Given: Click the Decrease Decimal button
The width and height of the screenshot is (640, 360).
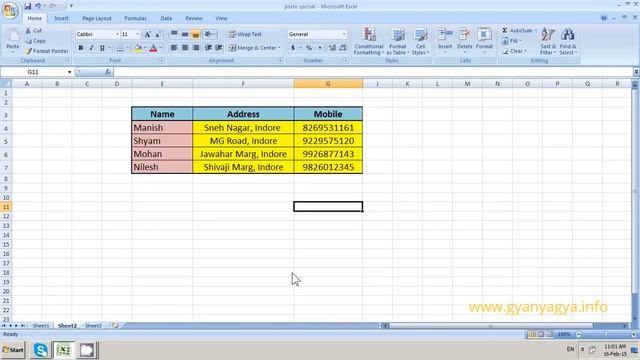Looking at the screenshot, I should point(343,48).
